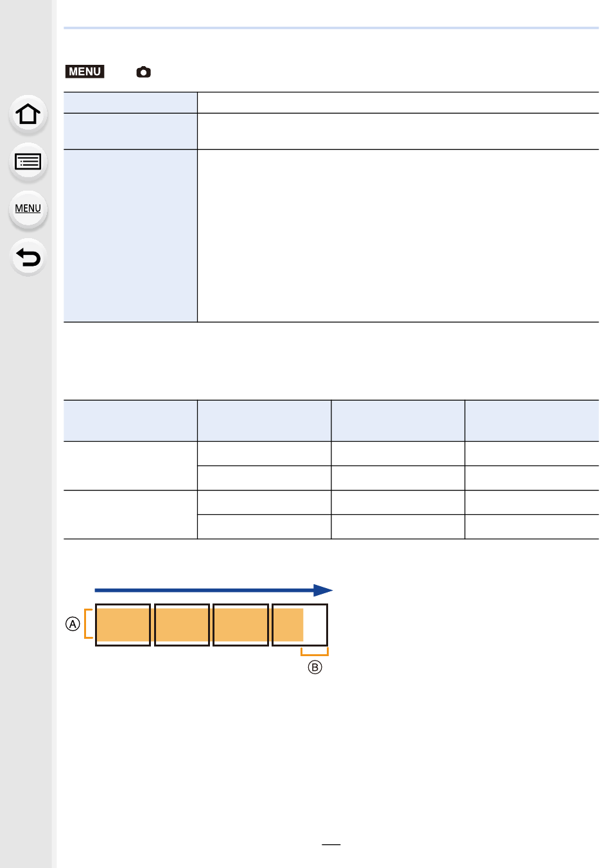Click the white unfilled portion of the last frame
610x868 pixels.
tap(315, 625)
